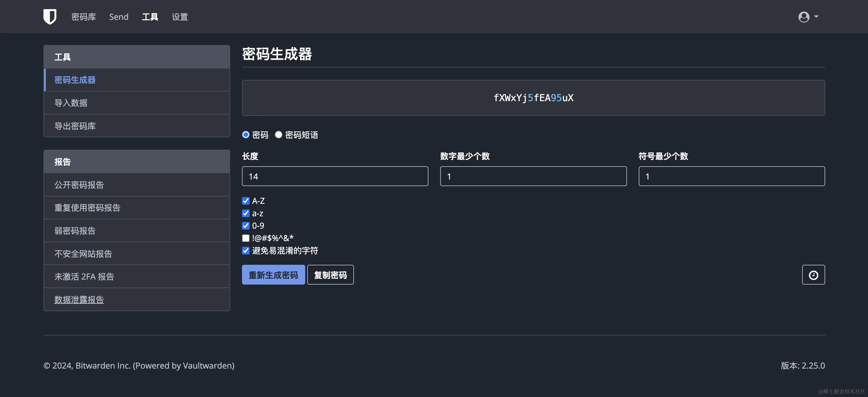The width and height of the screenshot is (868, 397).
Task: Disable 避免易混淆的字符 checkbox
Action: point(246,251)
